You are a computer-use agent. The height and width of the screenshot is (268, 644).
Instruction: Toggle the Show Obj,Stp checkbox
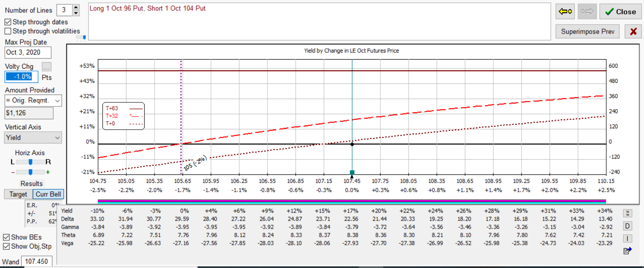point(6,246)
